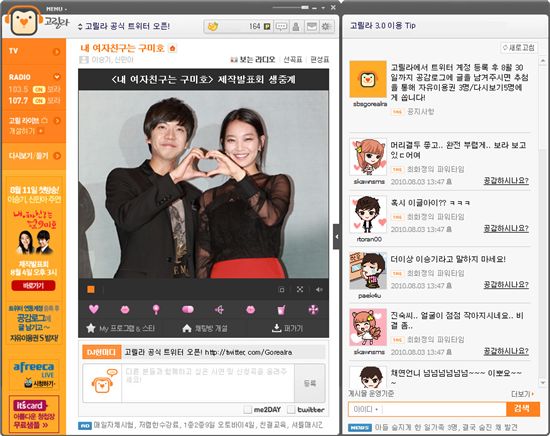Open 게시물 운영기준 link
This screenshot has height=436, width=550.
tap(371, 394)
